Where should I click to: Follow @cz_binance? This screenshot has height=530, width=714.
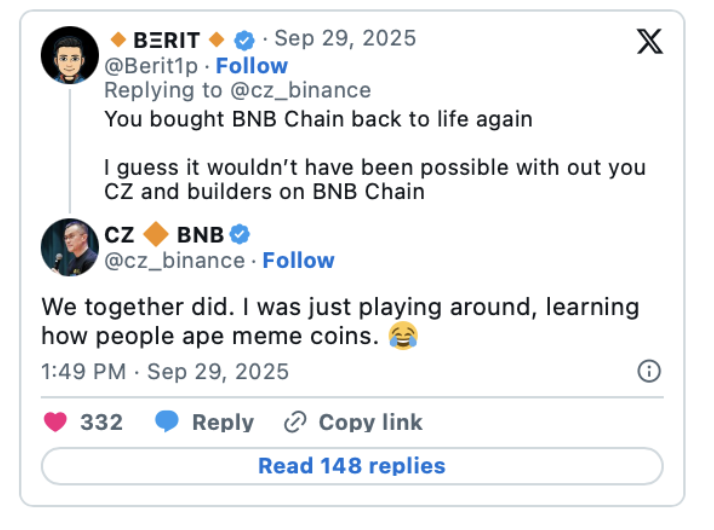299,261
